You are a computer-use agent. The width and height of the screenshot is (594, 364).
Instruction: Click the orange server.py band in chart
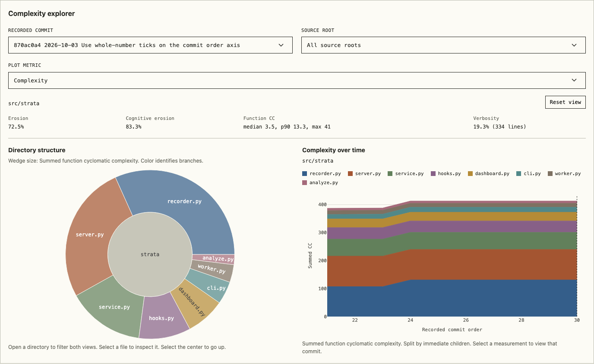pyautogui.click(x=452, y=264)
